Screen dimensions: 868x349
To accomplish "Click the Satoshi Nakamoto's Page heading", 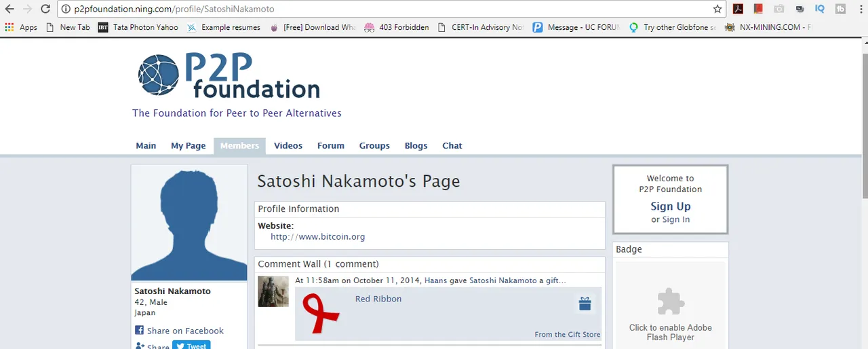I will 359,181.
